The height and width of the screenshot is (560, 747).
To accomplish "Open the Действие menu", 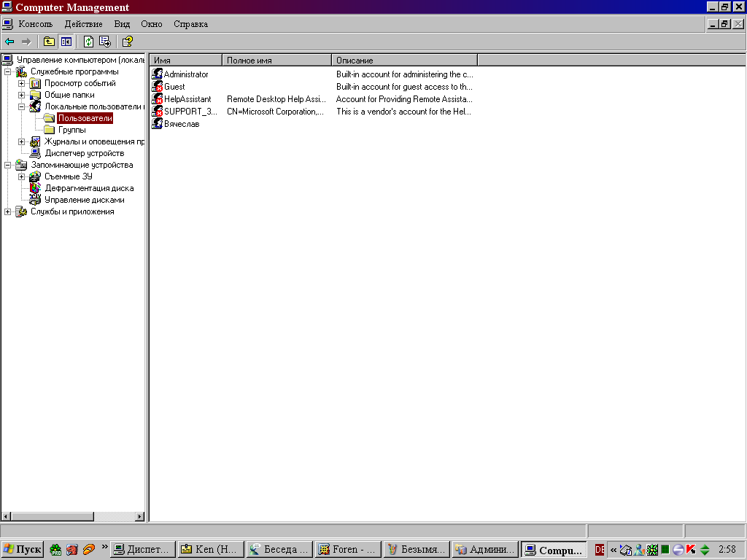I will click(83, 24).
